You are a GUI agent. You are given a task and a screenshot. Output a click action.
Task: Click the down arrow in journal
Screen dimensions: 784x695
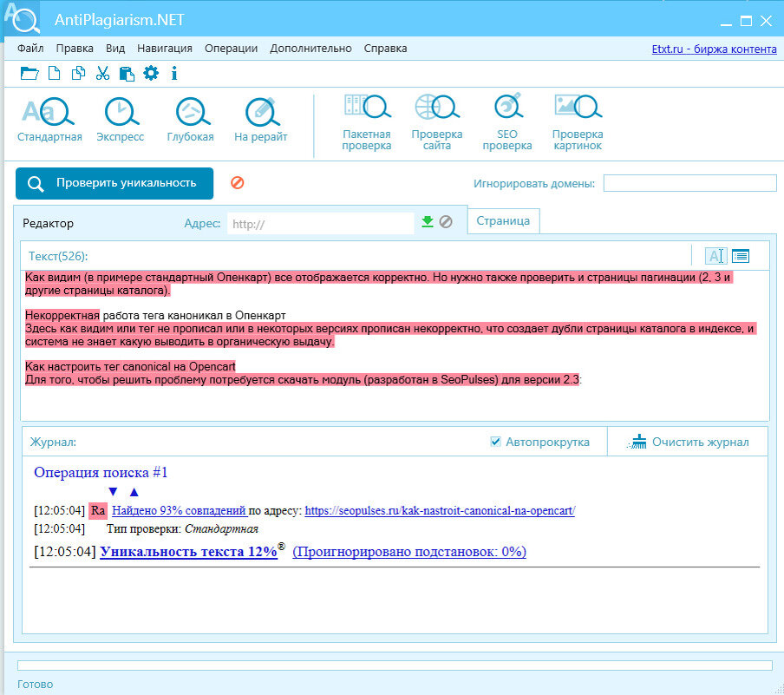(113, 491)
